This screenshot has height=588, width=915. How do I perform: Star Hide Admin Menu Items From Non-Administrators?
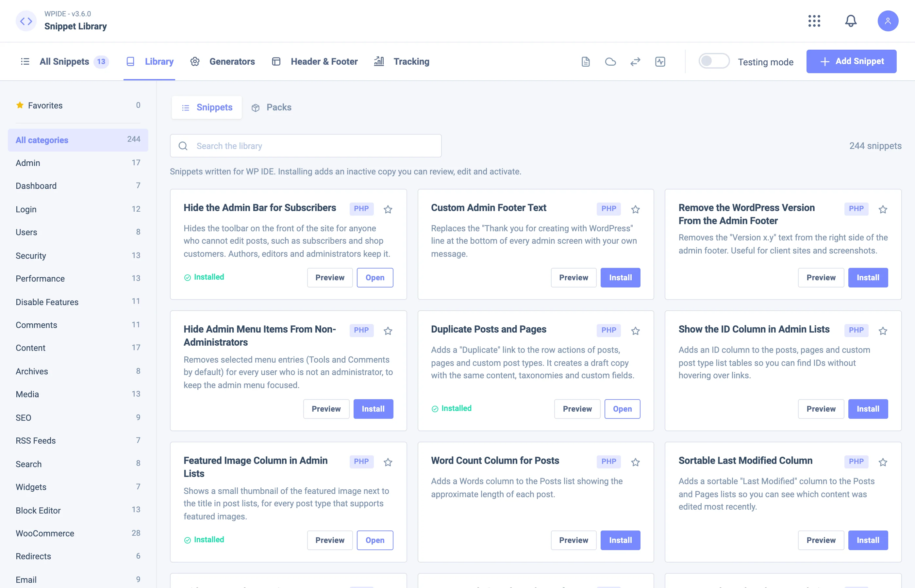388,331
